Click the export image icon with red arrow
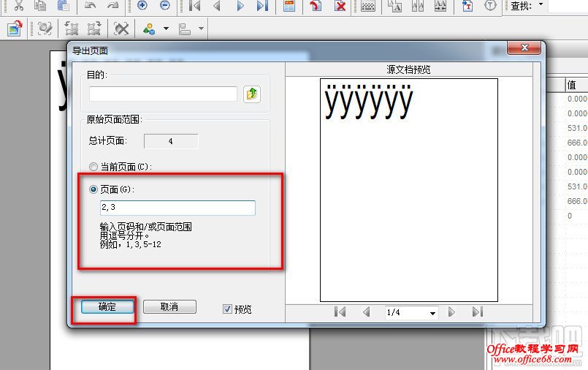This screenshot has width=588, height=370. (x=15, y=29)
